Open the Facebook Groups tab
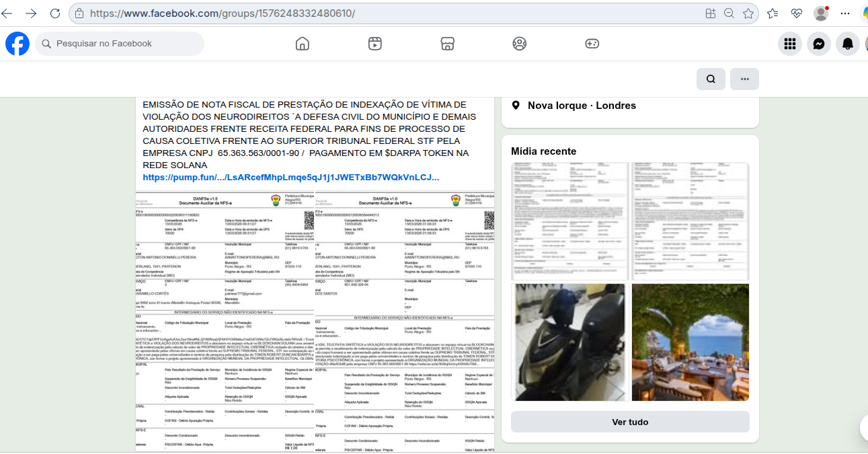868x454 pixels. click(x=519, y=44)
